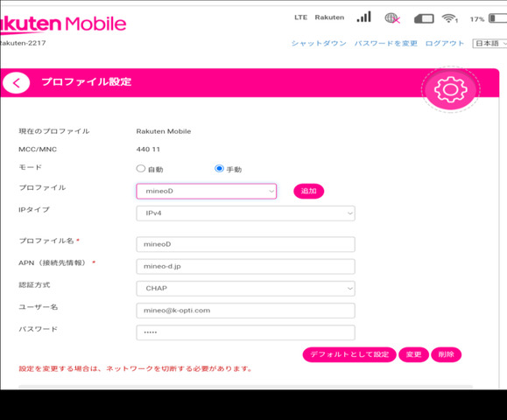Click the MCC/MNC value 440 11
The width and height of the screenshot is (507, 420).
click(x=148, y=150)
